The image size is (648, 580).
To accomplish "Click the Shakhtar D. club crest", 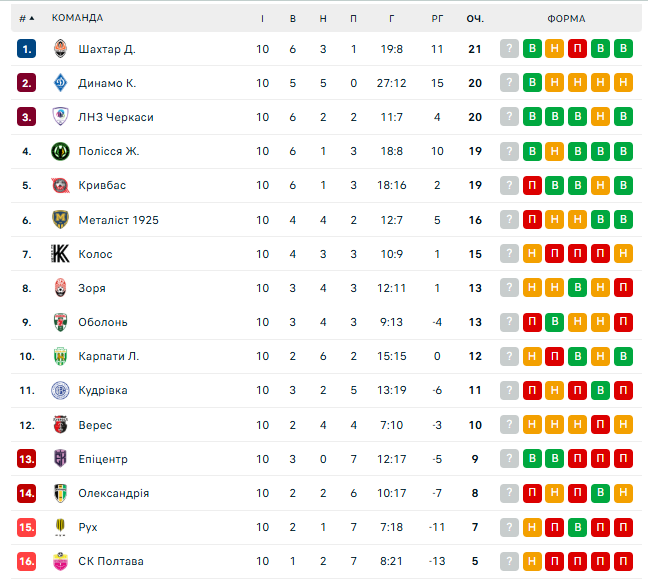I will 60,49.
